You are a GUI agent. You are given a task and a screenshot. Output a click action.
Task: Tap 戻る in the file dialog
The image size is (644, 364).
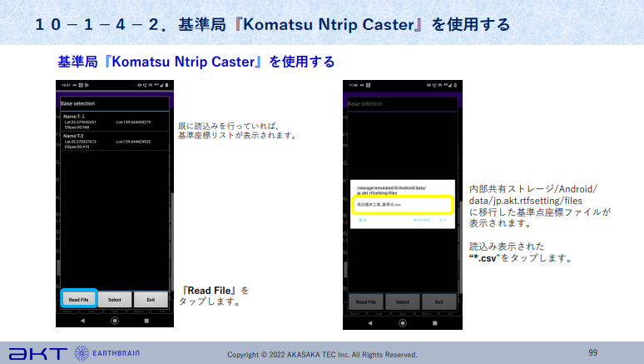(362, 220)
